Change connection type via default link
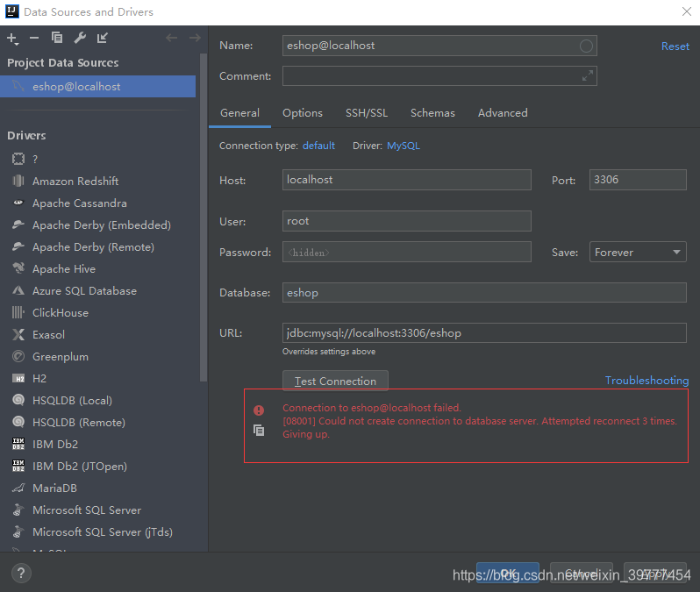Image resolution: width=700 pixels, height=592 pixels. point(318,146)
